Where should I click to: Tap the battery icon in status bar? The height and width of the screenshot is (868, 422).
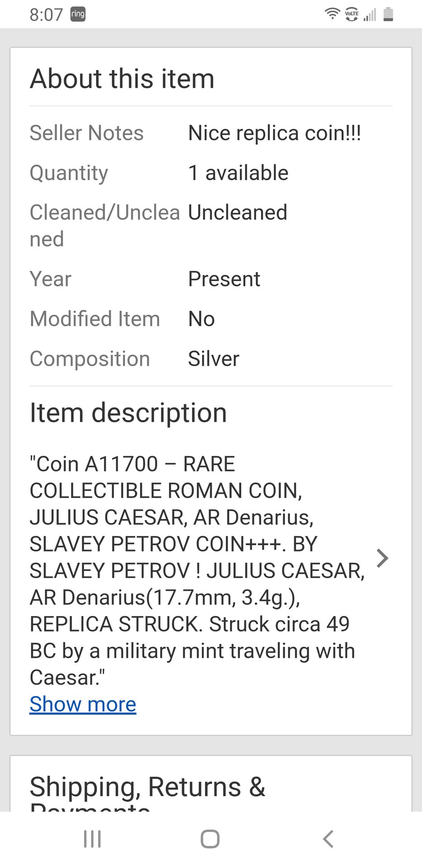coord(388,14)
